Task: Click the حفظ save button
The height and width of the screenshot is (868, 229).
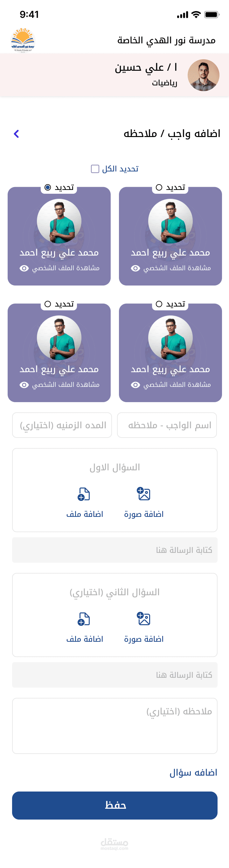Action: tap(115, 805)
